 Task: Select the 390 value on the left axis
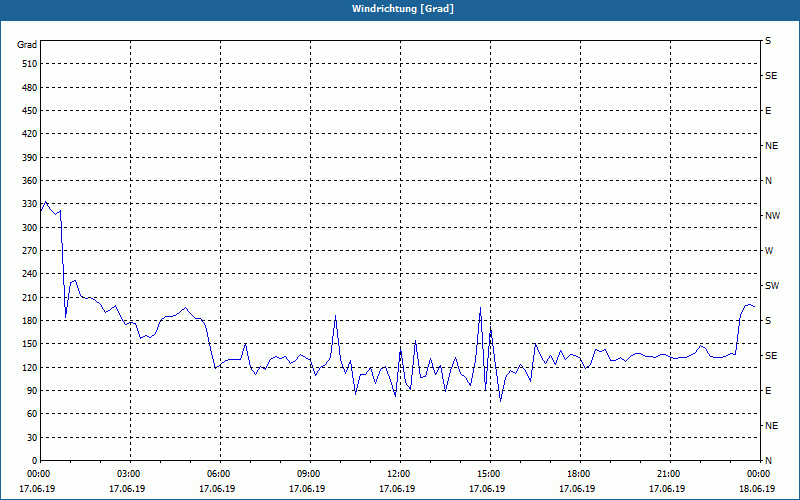coord(30,158)
